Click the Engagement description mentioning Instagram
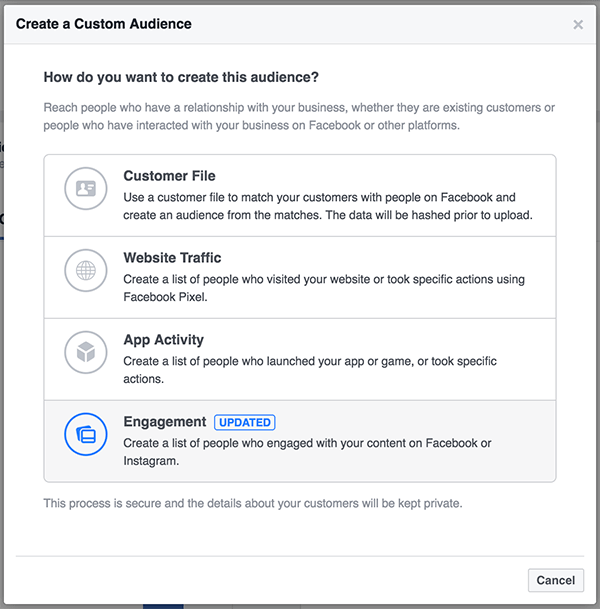 (x=307, y=452)
